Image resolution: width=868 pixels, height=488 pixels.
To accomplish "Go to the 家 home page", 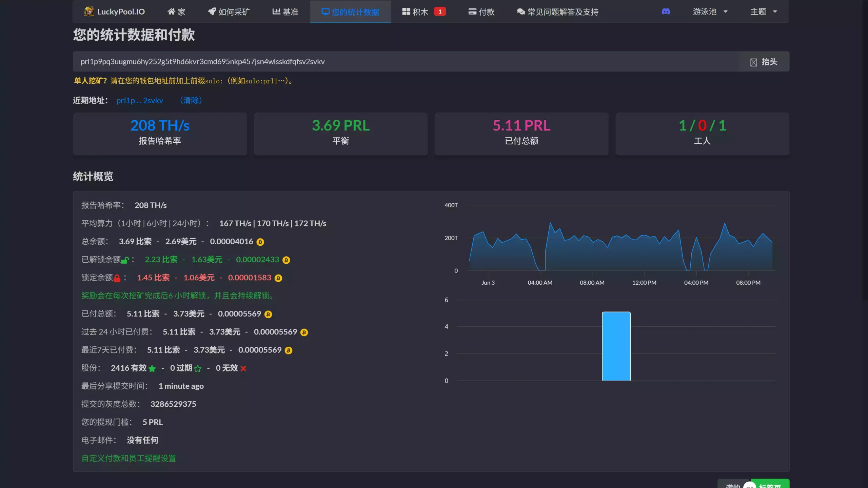I will point(176,12).
